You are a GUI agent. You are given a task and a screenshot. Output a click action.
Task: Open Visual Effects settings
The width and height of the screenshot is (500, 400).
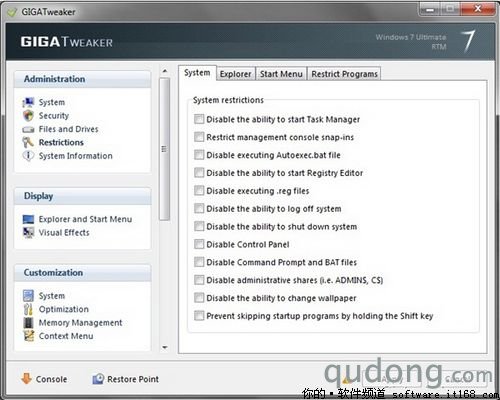pyautogui.click(x=64, y=232)
